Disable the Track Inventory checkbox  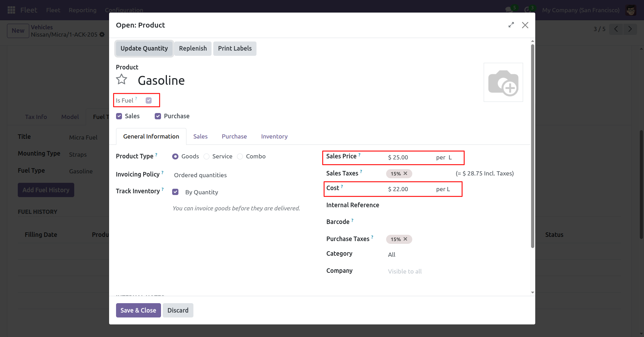(x=175, y=192)
